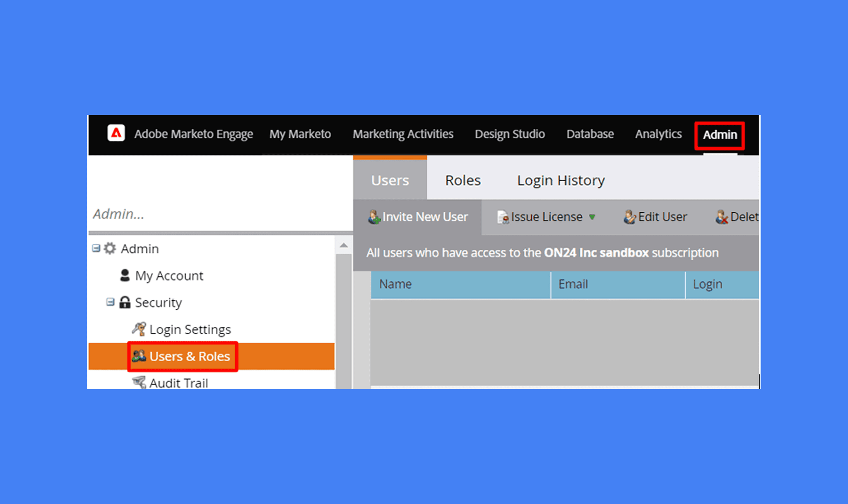Open the Issue License dropdown arrow

pyautogui.click(x=592, y=217)
